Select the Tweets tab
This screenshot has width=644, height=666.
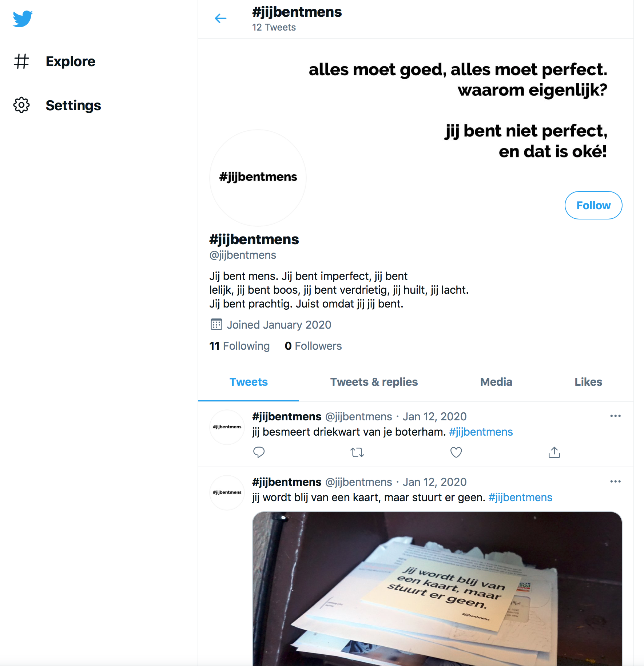click(249, 382)
